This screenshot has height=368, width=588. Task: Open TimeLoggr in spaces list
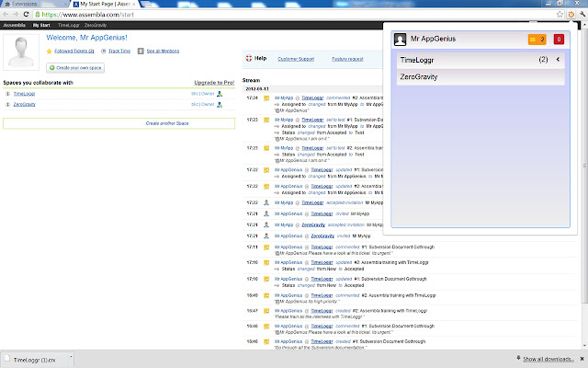point(24,94)
